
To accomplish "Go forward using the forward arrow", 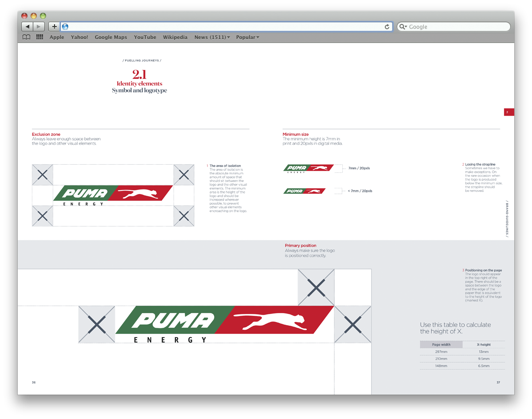I will click(39, 26).
